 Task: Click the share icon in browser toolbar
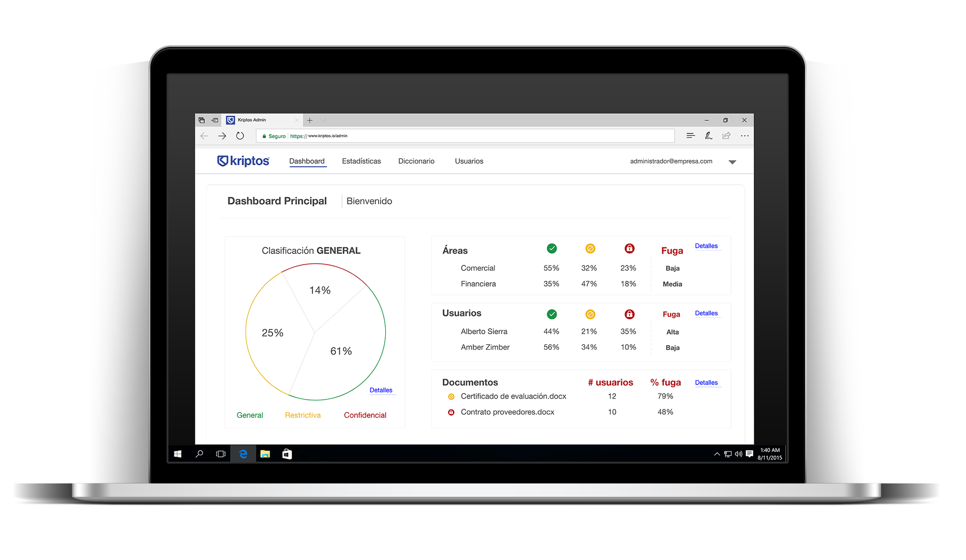[x=727, y=136]
